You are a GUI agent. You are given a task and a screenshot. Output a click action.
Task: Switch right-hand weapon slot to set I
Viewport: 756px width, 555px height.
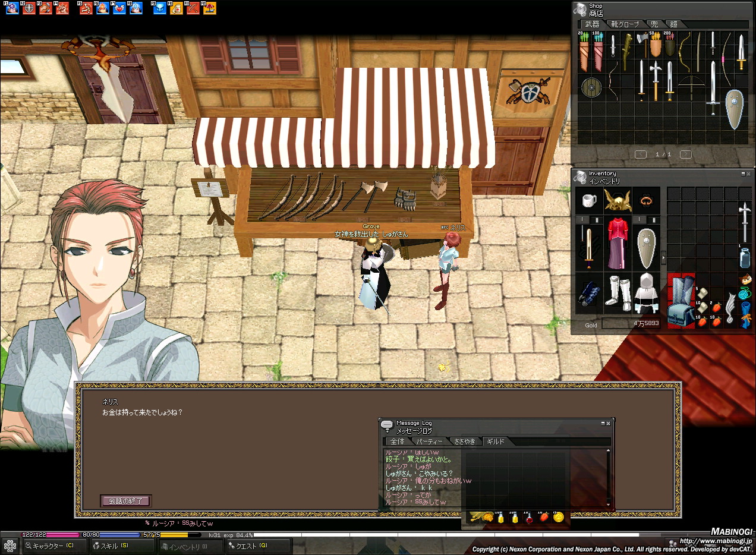[582, 220]
